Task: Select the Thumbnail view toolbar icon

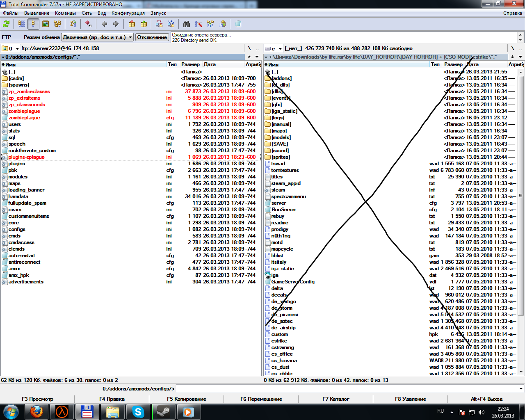Action: pos(46,24)
